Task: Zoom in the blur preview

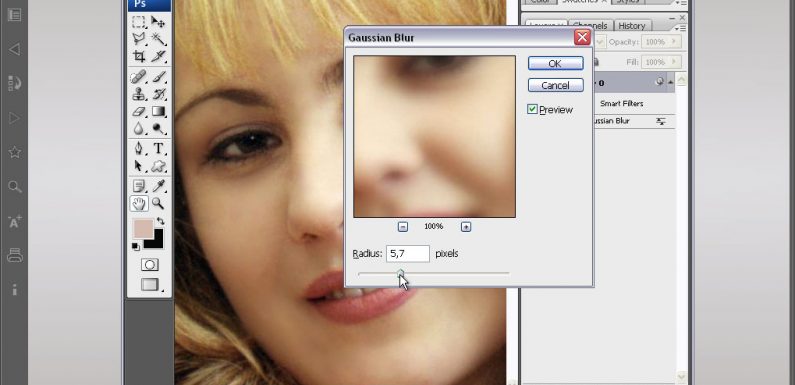Action: point(466,227)
